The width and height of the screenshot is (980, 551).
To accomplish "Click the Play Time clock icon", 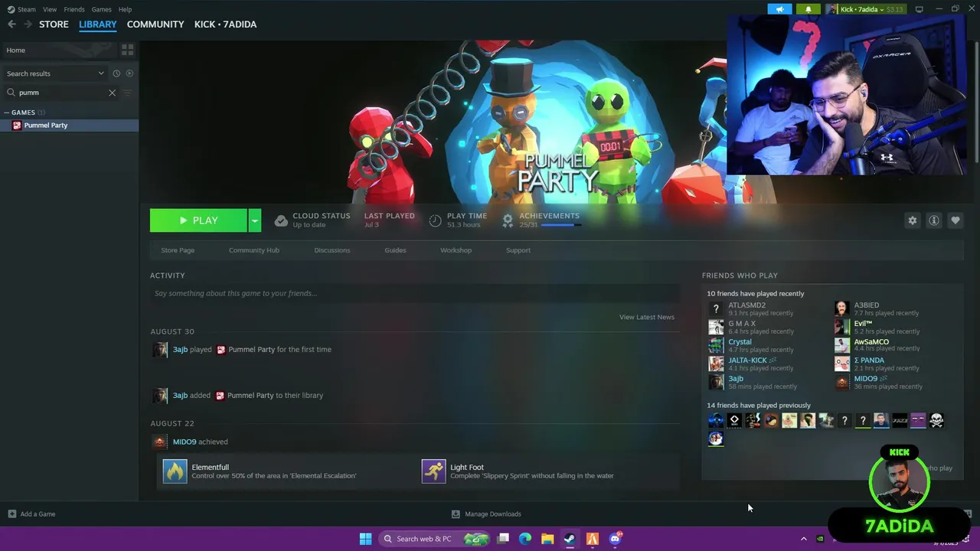I will 435,220.
